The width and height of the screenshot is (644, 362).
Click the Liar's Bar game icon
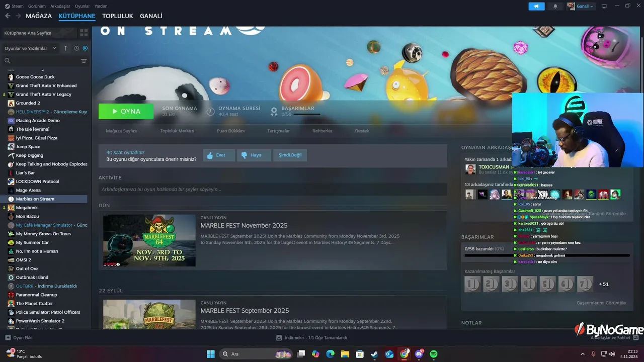pyautogui.click(x=11, y=173)
